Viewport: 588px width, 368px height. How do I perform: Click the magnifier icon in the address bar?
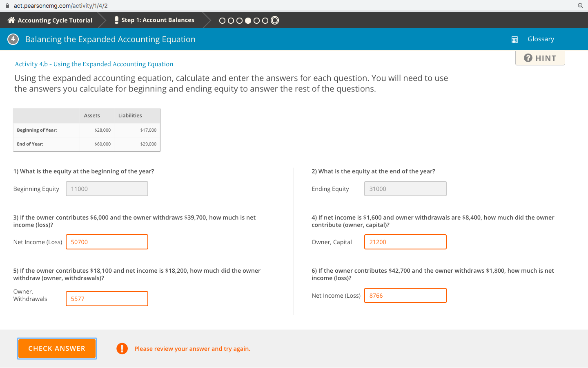[x=580, y=6]
